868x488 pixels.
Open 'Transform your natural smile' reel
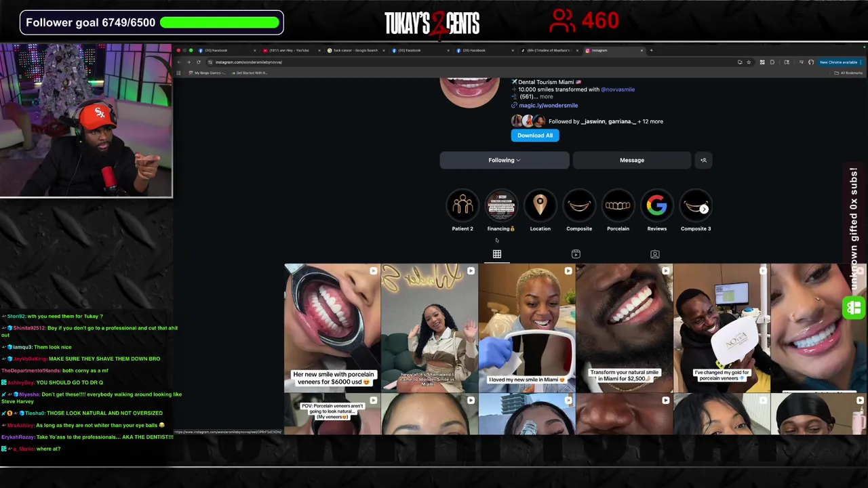tap(625, 329)
